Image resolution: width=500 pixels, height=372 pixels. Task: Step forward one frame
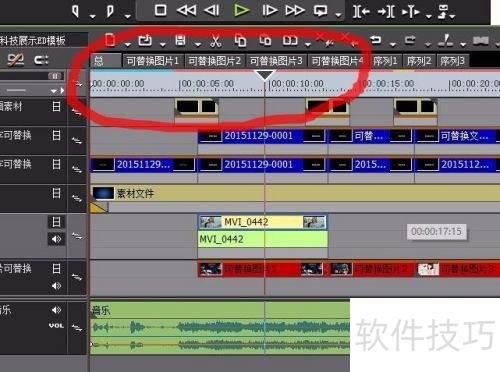[269, 10]
